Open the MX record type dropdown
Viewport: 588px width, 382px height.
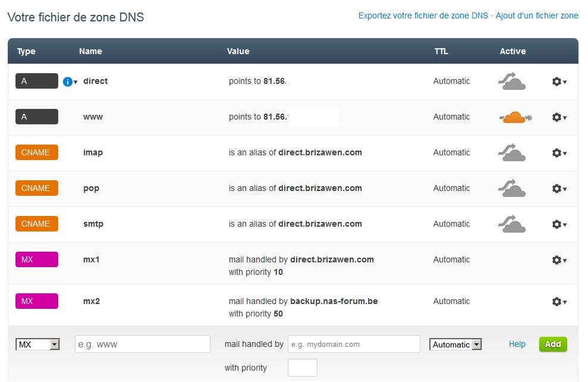[x=38, y=345]
